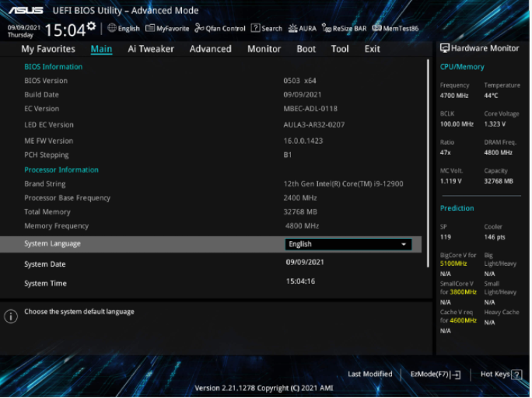Click the clock showing 15:04
This screenshot has height=398, width=532.
[x=65, y=30]
